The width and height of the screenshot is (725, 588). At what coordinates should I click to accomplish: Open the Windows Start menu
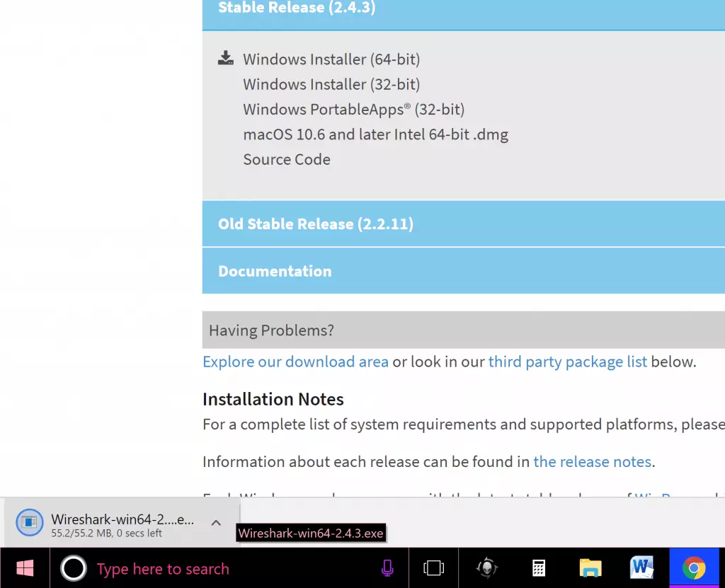[25, 568]
